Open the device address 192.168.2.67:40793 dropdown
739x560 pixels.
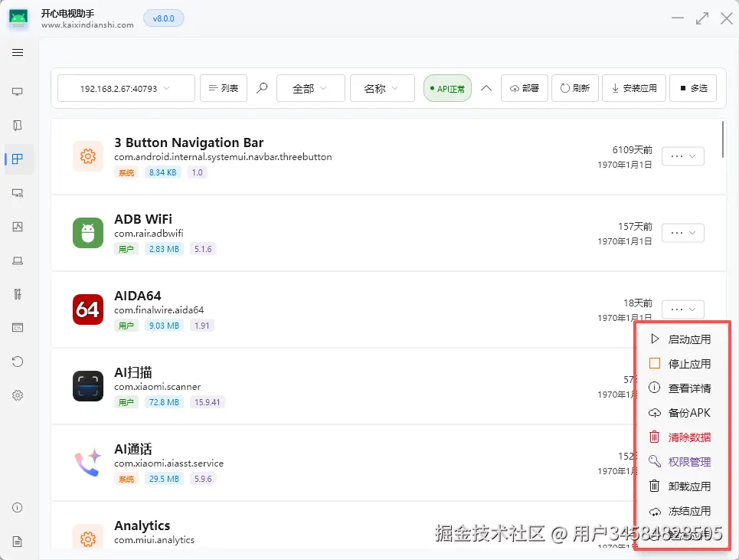(x=126, y=88)
